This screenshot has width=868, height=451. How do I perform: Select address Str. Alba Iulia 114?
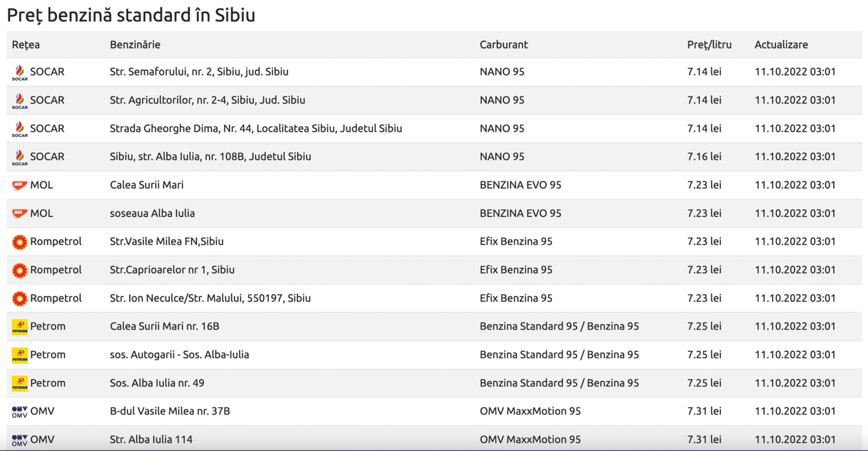pos(151,439)
